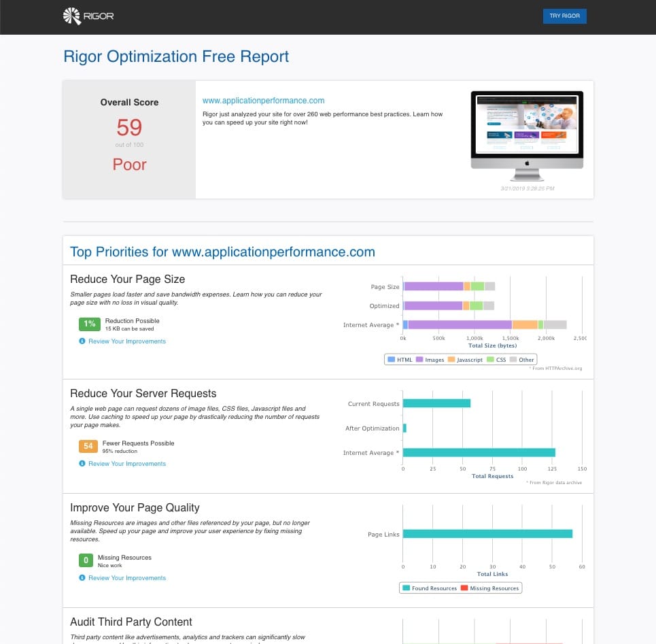Toggle the CSS legend swatch

pyautogui.click(x=490, y=360)
